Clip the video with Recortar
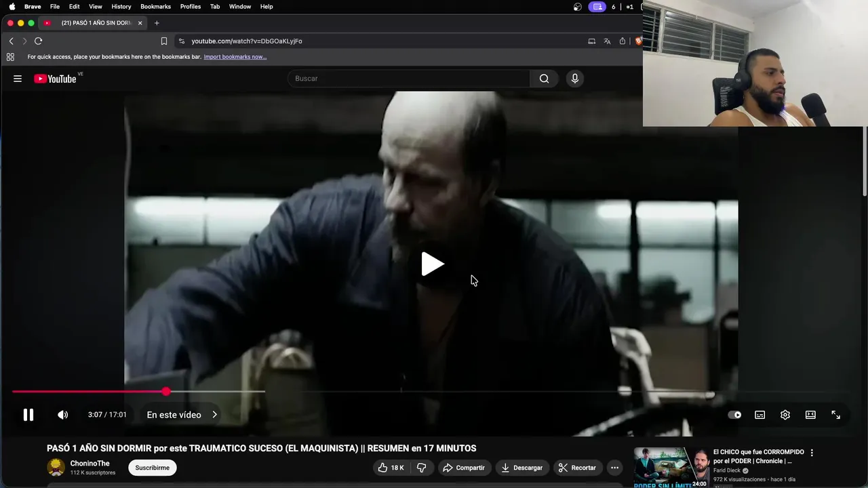 point(577,468)
